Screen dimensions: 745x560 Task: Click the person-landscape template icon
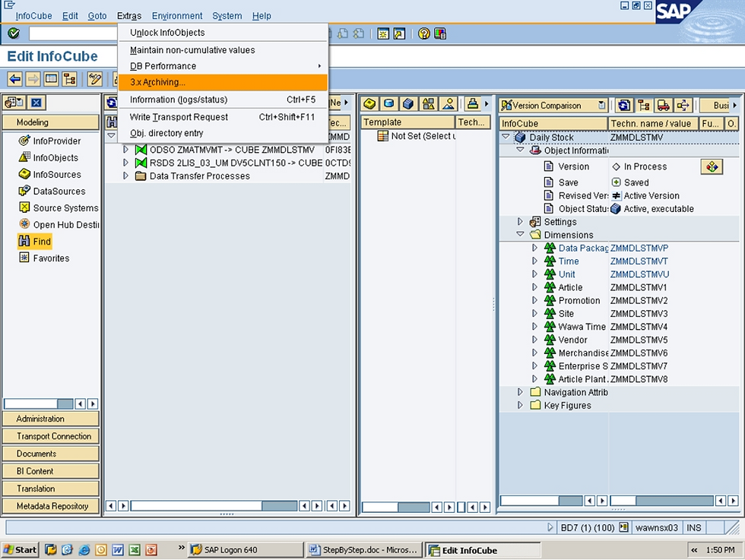tap(448, 103)
